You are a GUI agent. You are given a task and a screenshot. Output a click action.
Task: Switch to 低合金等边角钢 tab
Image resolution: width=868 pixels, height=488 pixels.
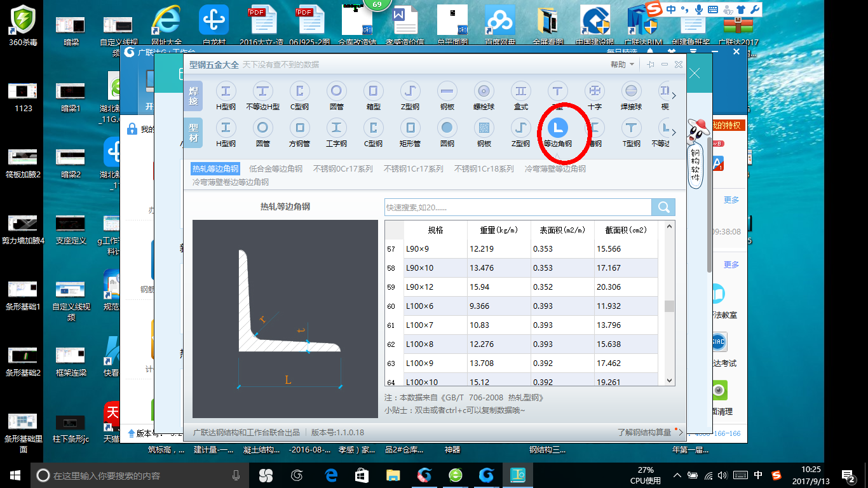pyautogui.click(x=276, y=169)
